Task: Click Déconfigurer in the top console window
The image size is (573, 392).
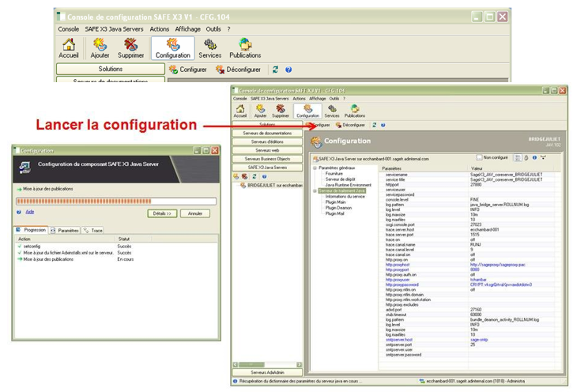Action: pyautogui.click(x=238, y=70)
